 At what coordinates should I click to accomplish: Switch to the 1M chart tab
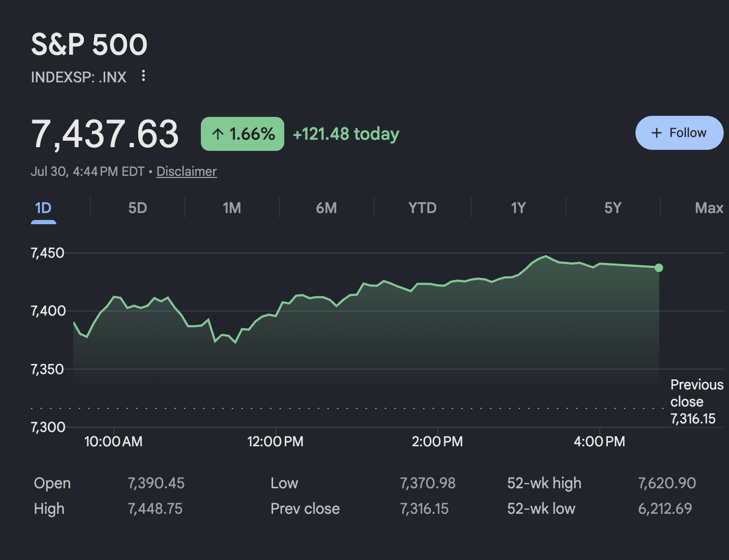[x=232, y=208]
